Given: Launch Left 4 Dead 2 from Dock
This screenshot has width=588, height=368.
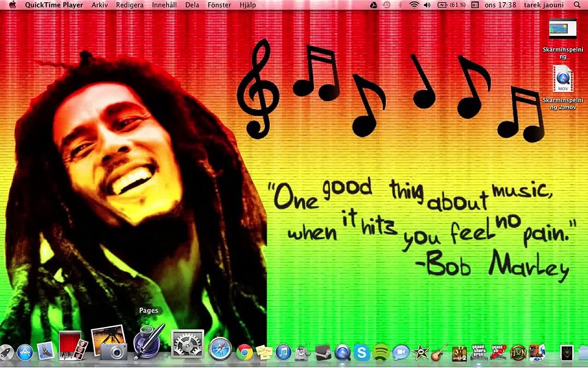Looking at the screenshot, I should [x=459, y=353].
